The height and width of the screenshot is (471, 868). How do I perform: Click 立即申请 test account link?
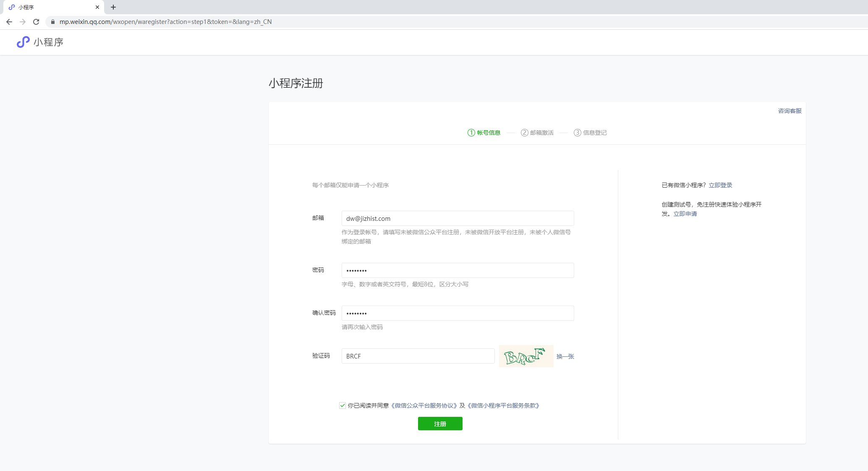[685, 214]
